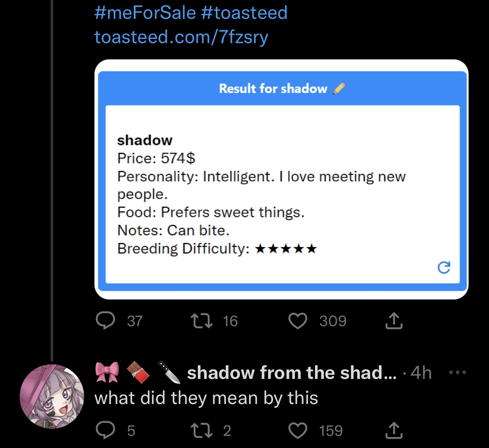
Task: Click the 4h timestamp on the reply
Action: [x=421, y=373]
